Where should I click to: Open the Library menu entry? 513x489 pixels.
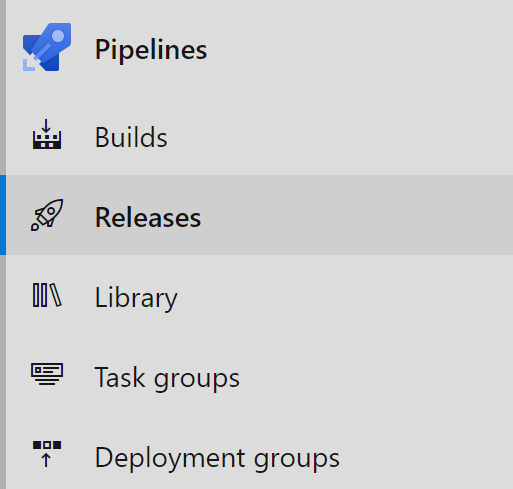136,298
